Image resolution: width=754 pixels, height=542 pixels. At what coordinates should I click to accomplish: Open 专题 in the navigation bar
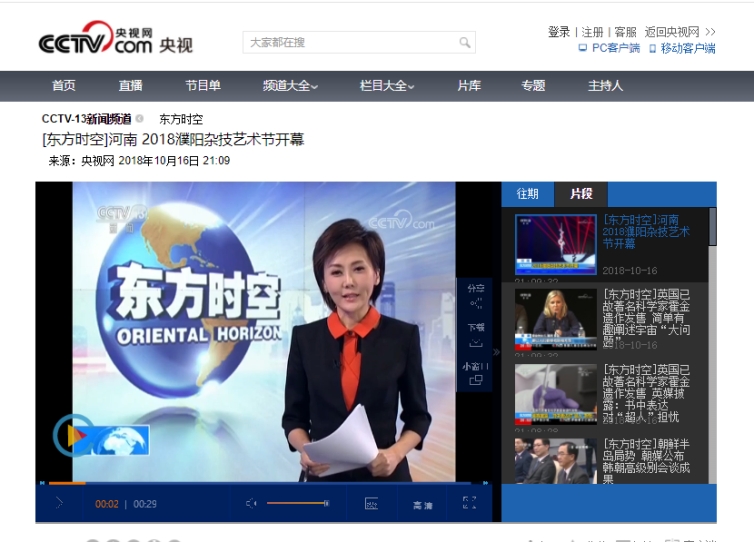click(533, 86)
